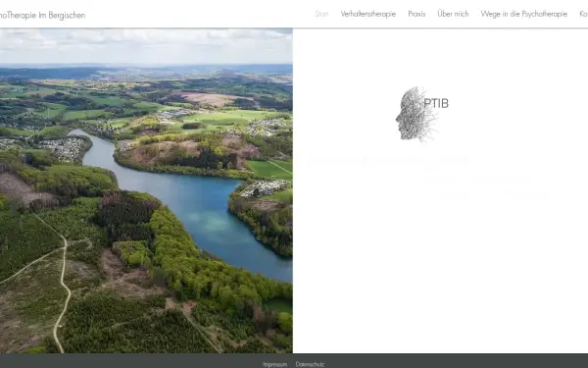
Task: Open the Impressum footer link
Action: coord(274,364)
